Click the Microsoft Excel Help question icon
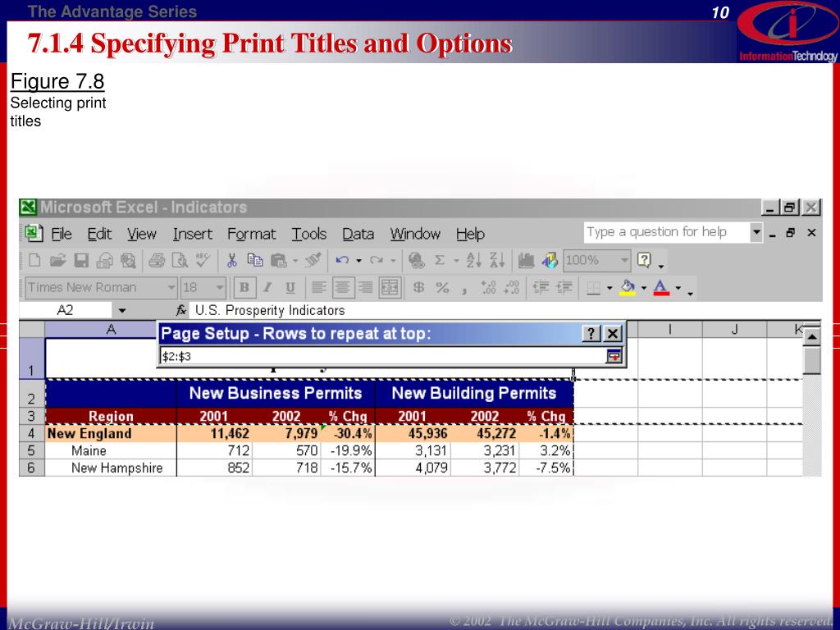This screenshot has width=840, height=630. click(x=644, y=261)
